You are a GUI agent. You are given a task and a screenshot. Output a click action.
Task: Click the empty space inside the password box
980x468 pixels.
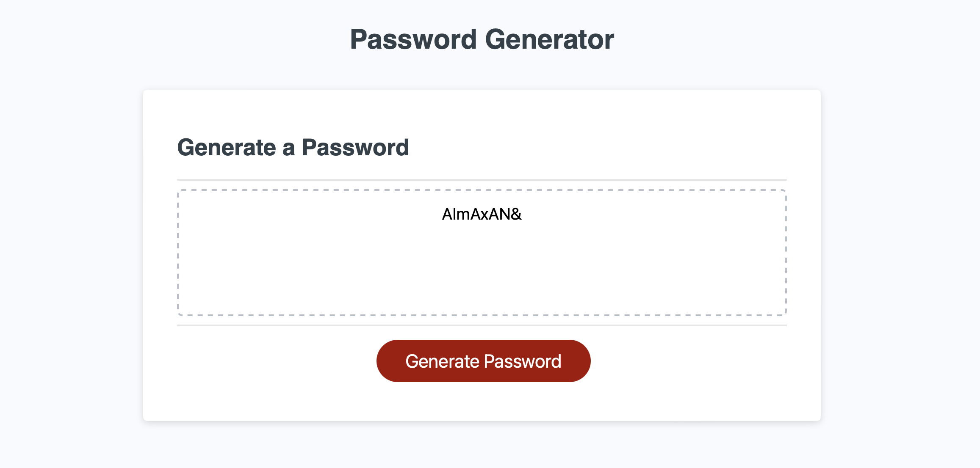(x=482, y=279)
